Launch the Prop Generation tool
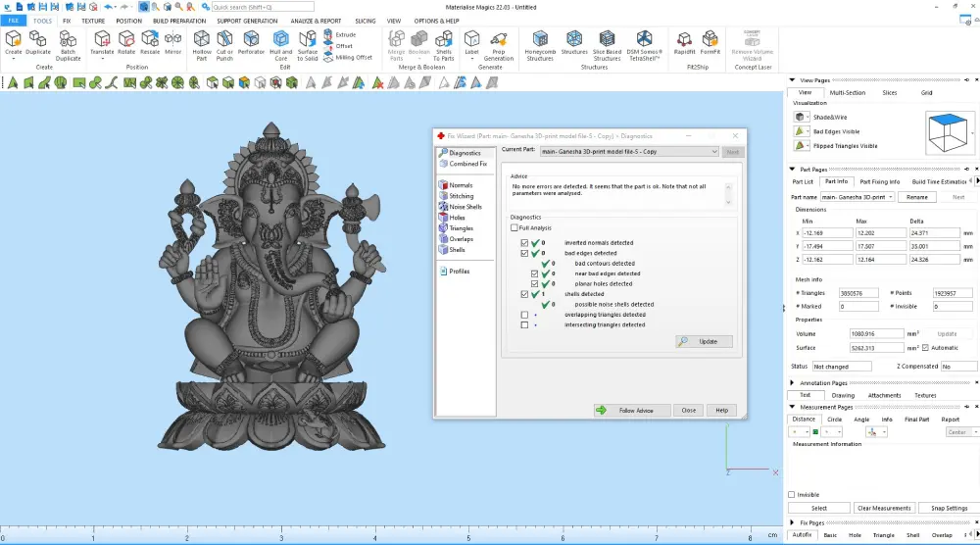 (x=498, y=46)
